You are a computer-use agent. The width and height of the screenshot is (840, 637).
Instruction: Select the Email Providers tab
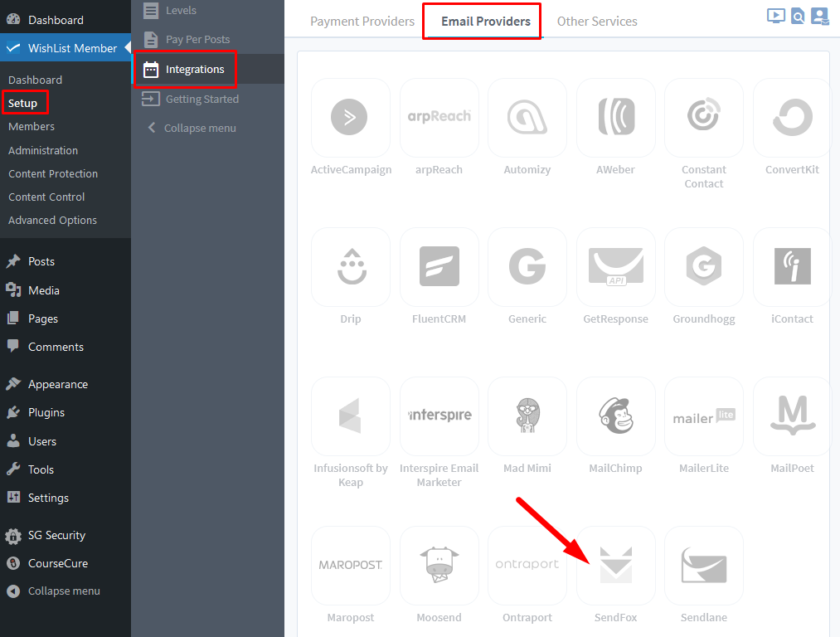pos(485,22)
